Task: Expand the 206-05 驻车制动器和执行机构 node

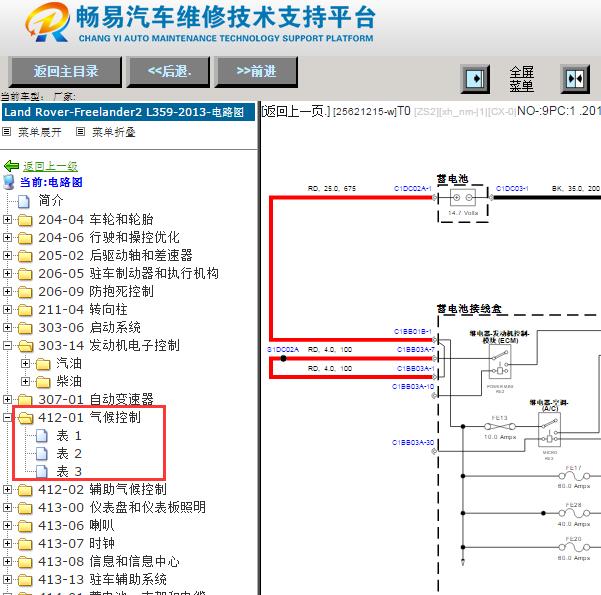Action: point(7,273)
